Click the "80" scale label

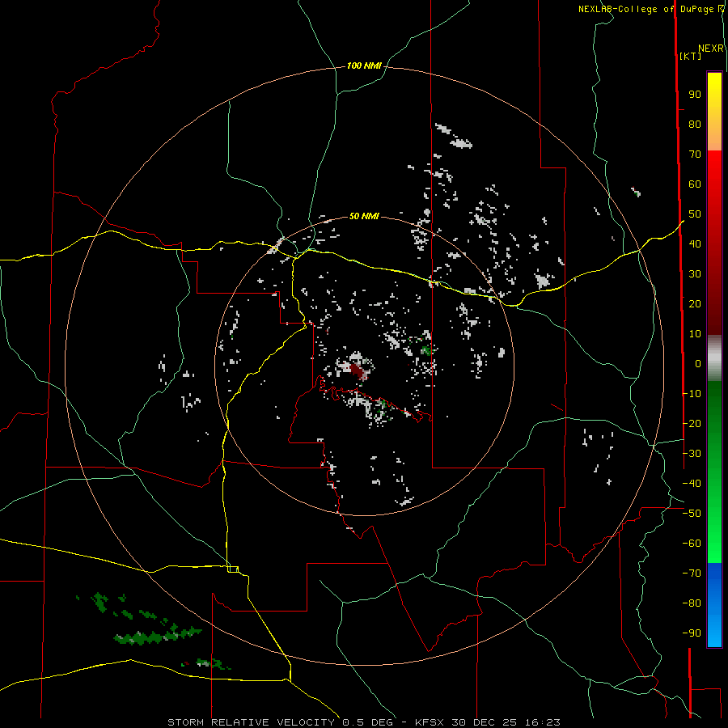695,125
